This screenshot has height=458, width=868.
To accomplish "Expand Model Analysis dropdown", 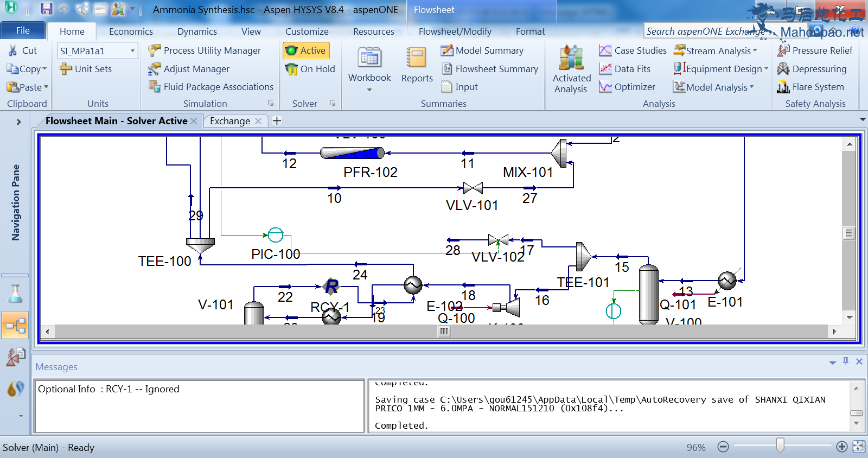I will pos(752,87).
